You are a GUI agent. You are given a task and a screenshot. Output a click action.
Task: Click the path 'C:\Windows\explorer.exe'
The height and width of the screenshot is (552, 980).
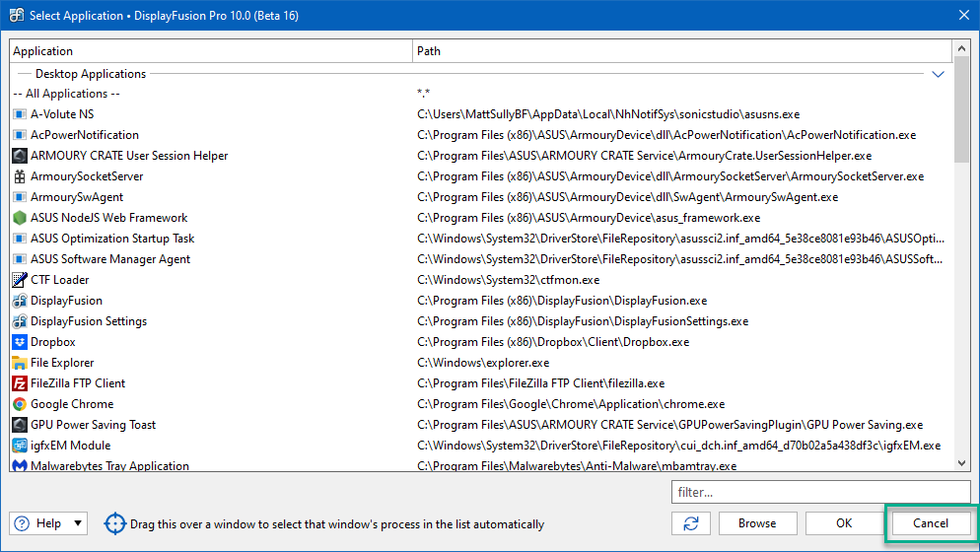click(x=483, y=363)
